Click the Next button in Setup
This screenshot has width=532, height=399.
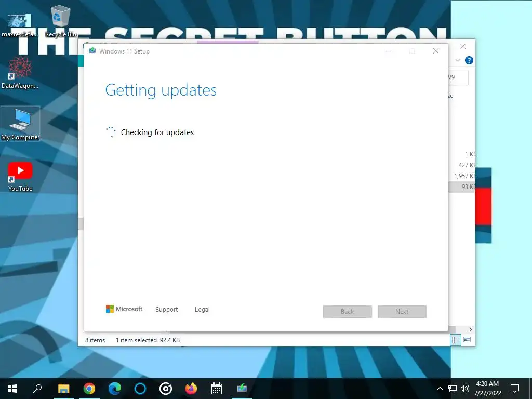tap(402, 312)
